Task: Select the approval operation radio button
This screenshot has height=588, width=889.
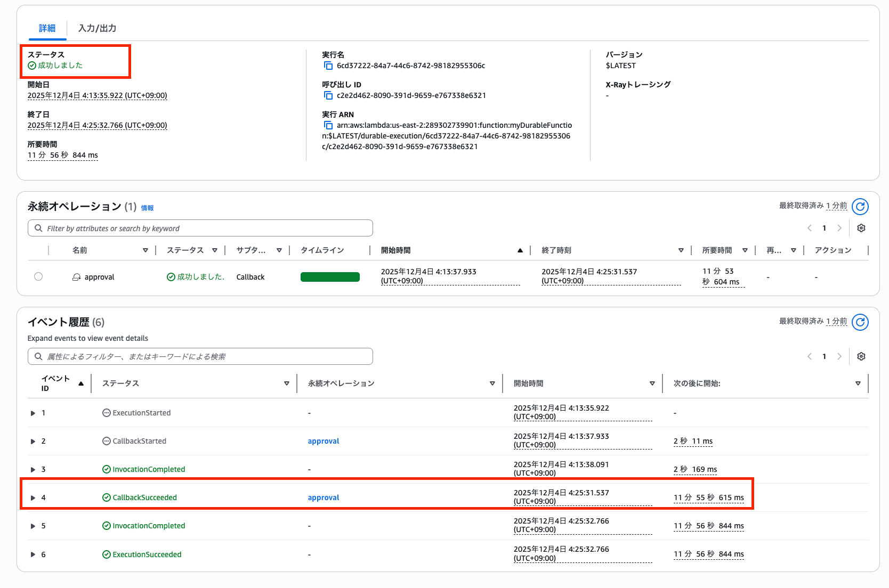Action: point(38,276)
